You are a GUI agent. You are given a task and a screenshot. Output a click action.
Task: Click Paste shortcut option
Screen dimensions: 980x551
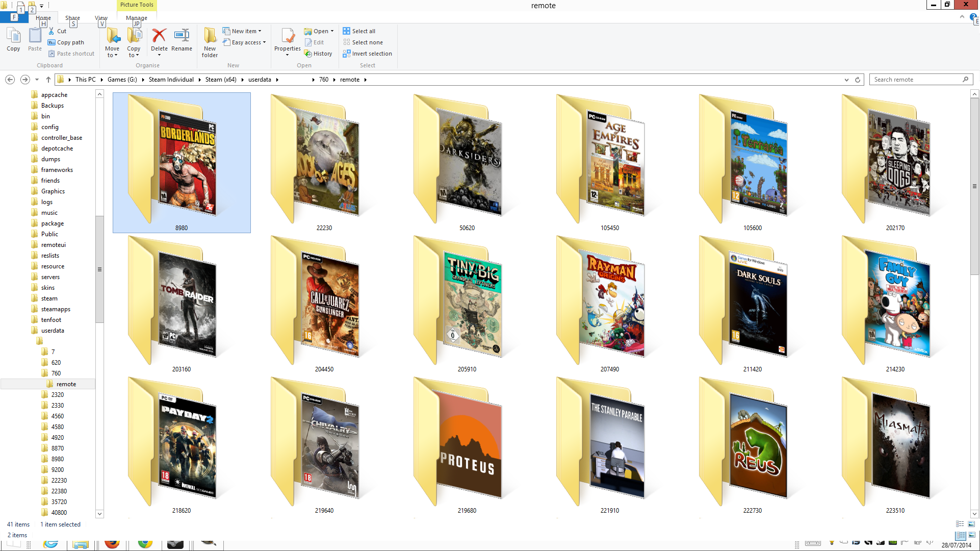coord(71,54)
